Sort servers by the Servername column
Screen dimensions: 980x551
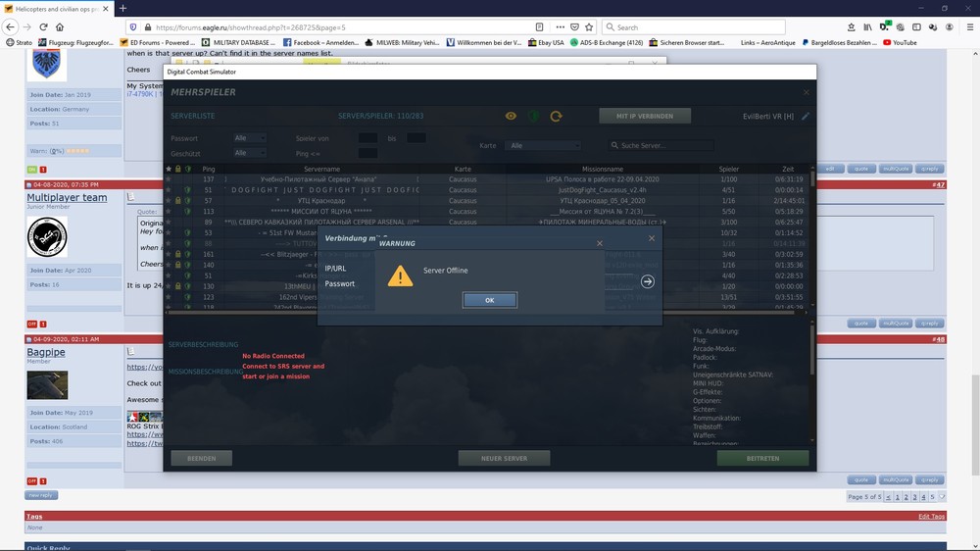[321, 169]
